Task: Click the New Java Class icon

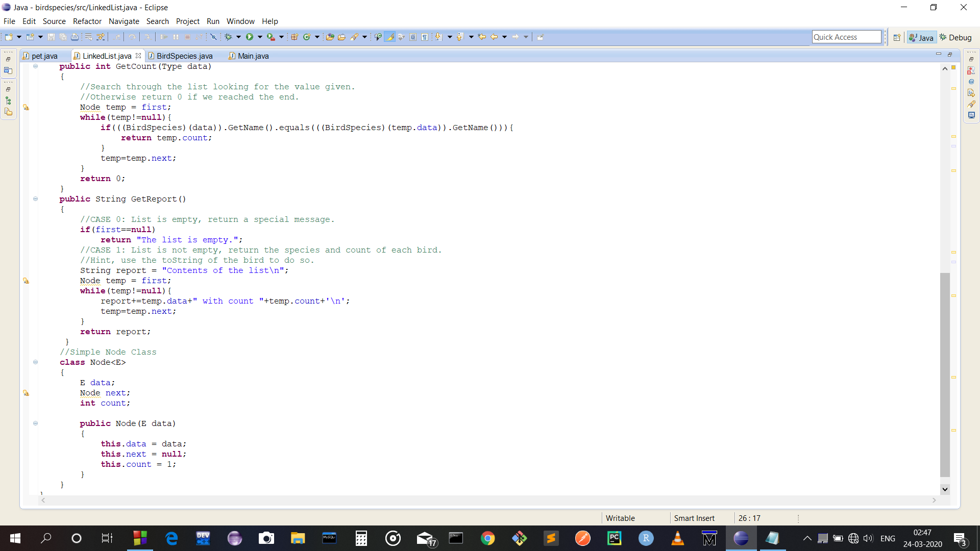Action: pos(307,37)
